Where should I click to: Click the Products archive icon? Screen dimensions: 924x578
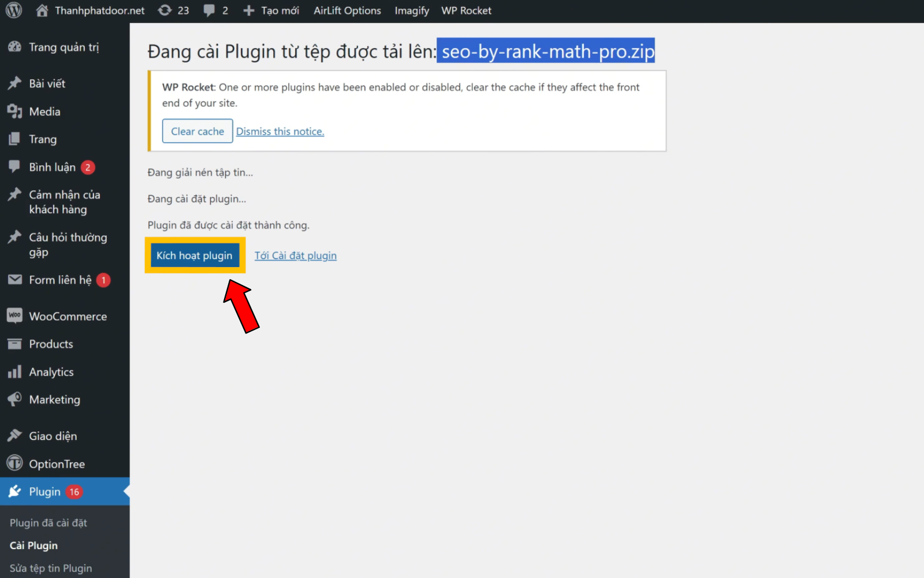pyautogui.click(x=14, y=344)
